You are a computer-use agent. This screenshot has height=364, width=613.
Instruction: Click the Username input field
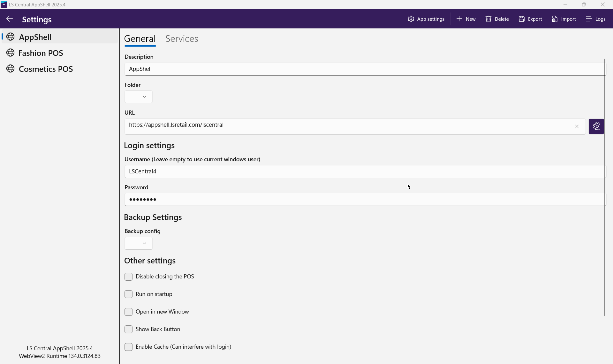(x=364, y=171)
